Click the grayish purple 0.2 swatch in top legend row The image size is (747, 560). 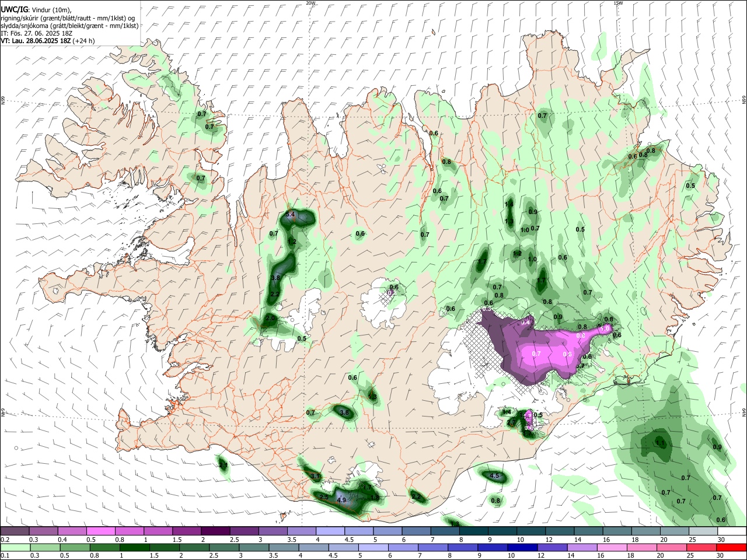pos(15,531)
